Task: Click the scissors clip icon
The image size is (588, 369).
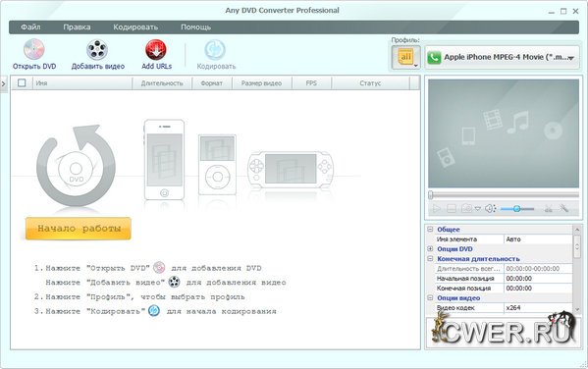Action: [x=549, y=208]
